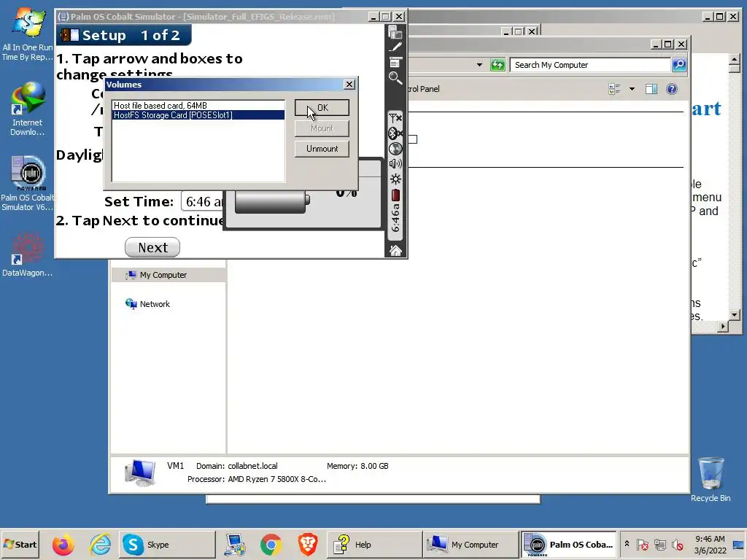This screenshot has width=747, height=560.
Task: Open the simulator menu list icon
Action: point(395,63)
